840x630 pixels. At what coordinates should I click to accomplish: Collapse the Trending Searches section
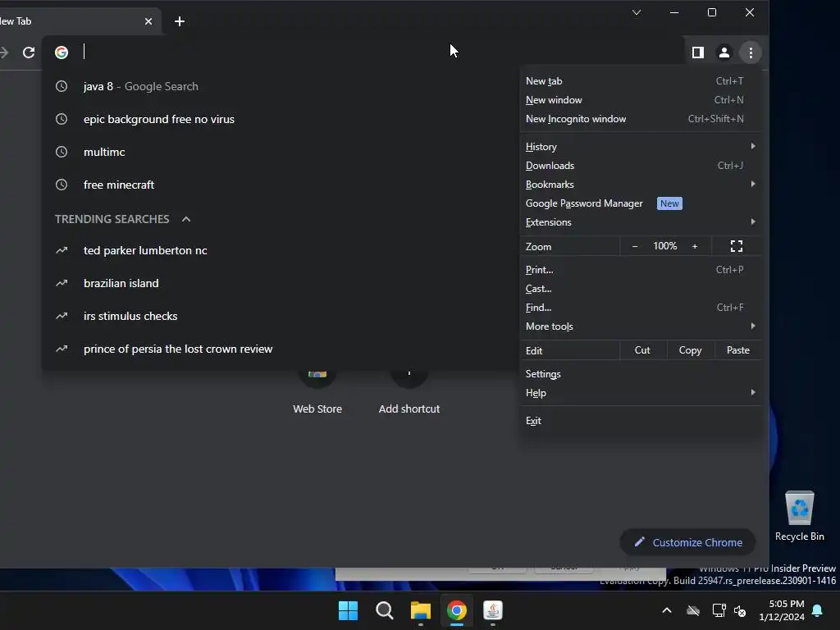(x=186, y=219)
